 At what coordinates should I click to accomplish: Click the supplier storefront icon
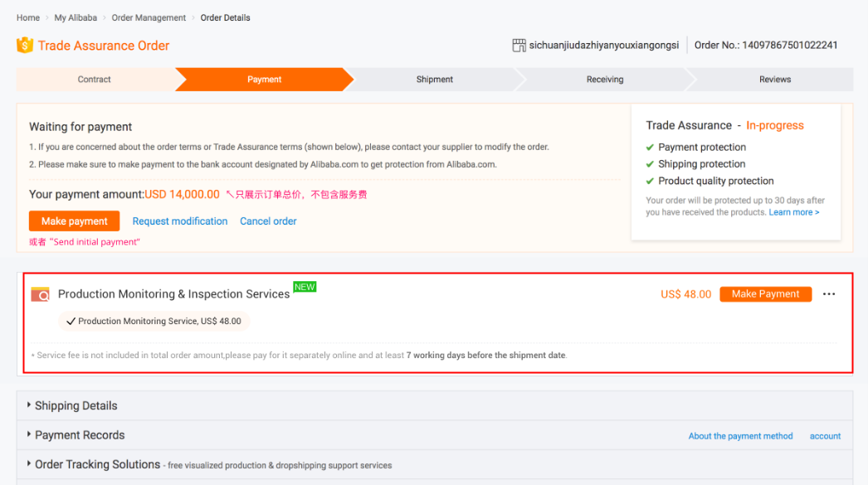(x=519, y=46)
